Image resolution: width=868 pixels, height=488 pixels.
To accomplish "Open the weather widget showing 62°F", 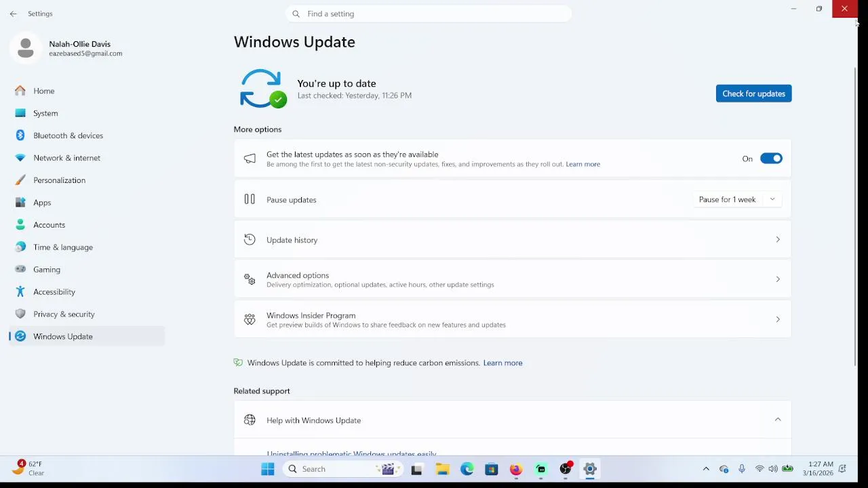I will click(28, 468).
